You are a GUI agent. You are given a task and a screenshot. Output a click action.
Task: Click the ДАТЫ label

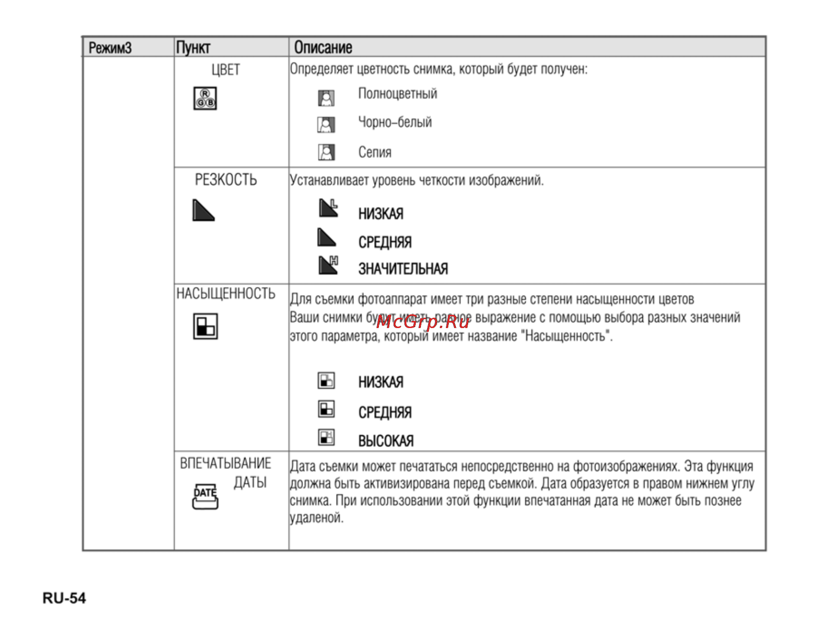(x=250, y=482)
